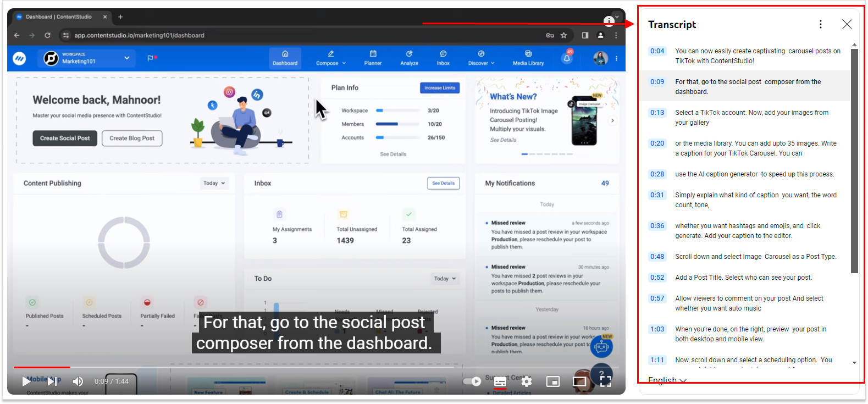Jump to transcript timestamp 0:52
The height and width of the screenshot is (404, 868).
click(657, 278)
